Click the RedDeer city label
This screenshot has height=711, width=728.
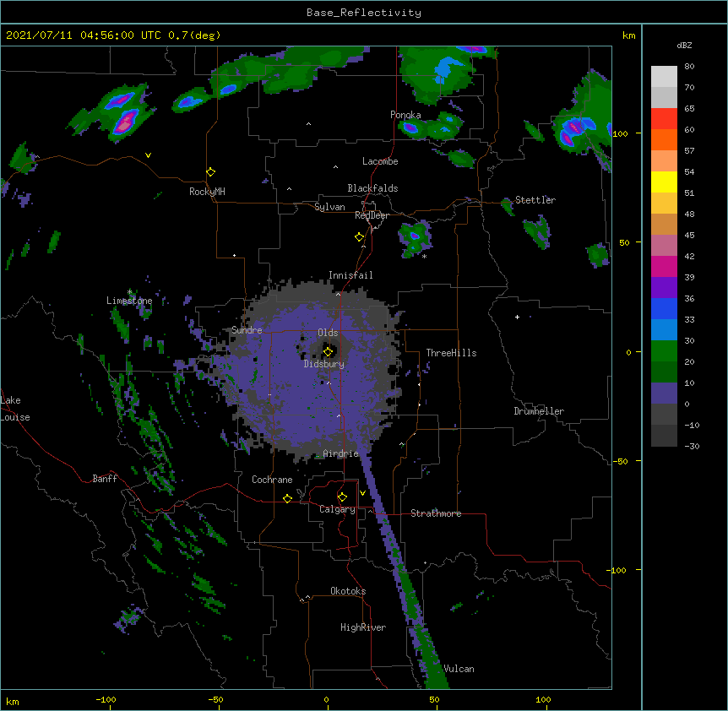(x=372, y=215)
